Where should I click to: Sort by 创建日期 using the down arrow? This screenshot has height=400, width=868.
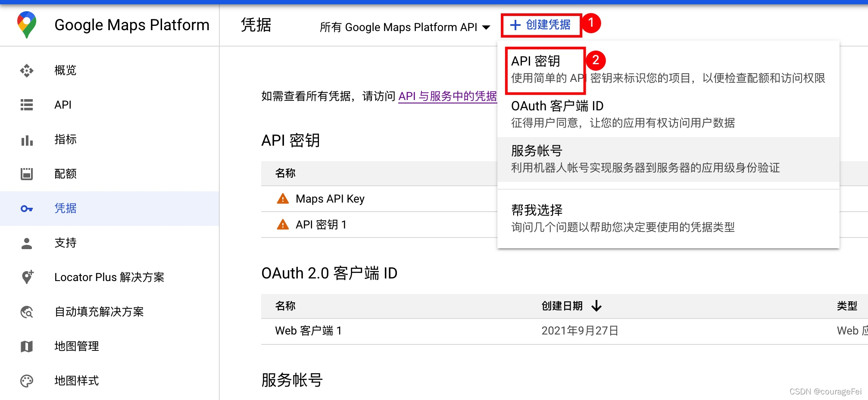(596, 306)
